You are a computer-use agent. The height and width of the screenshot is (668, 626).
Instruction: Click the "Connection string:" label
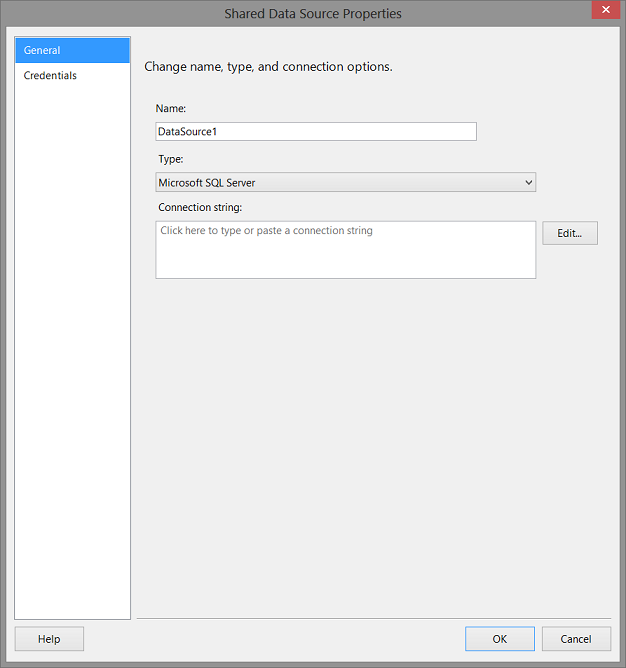pyautogui.click(x=200, y=208)
